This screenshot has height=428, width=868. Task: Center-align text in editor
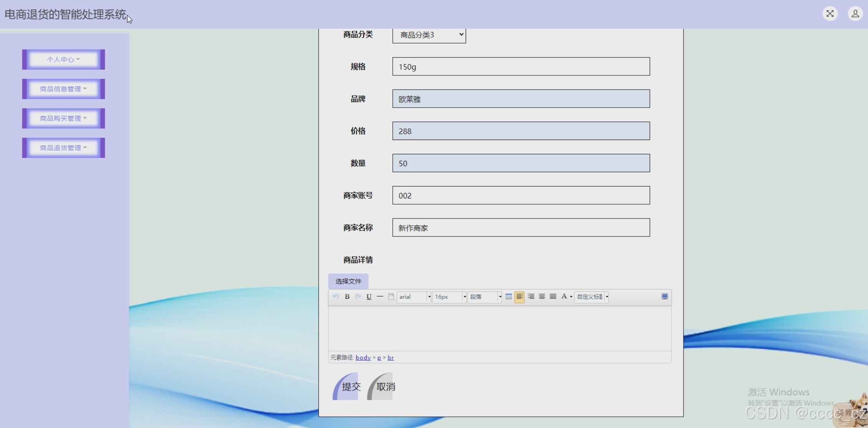click(x=542, y=296)
